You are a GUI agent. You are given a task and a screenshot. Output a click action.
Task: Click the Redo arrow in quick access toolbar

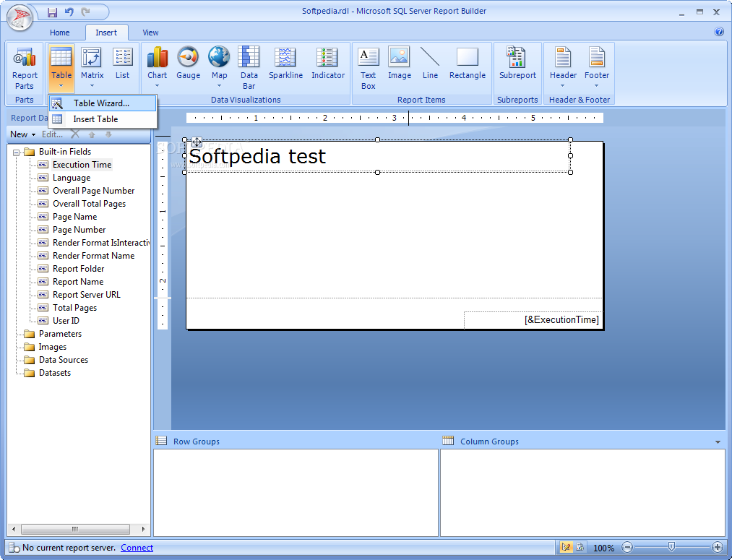click(x=85, y=12)
